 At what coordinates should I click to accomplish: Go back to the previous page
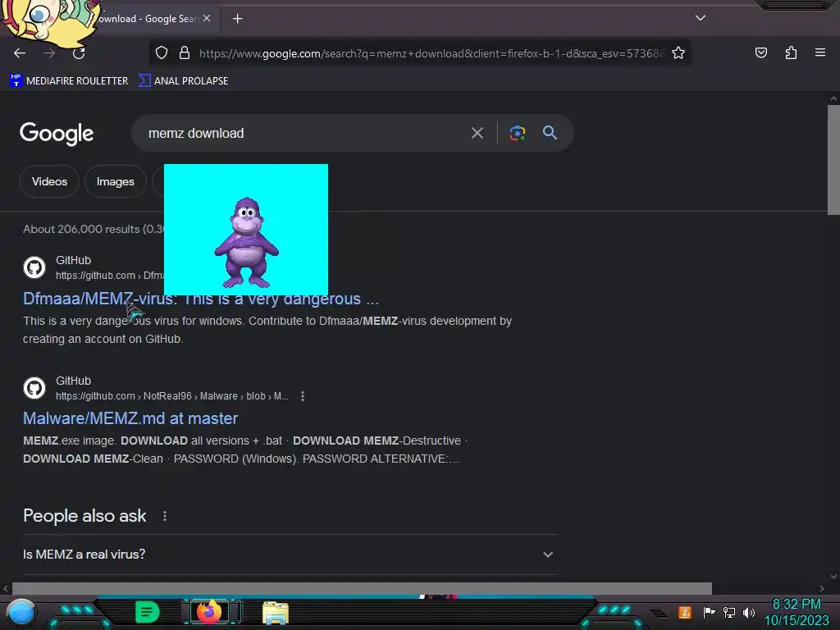(20, 53)
